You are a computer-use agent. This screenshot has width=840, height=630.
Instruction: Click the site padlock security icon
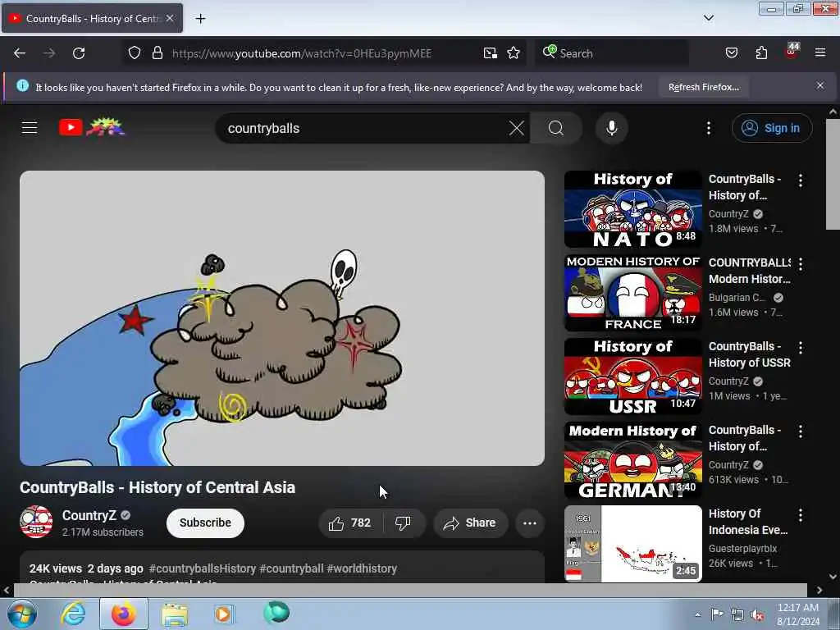157,53
